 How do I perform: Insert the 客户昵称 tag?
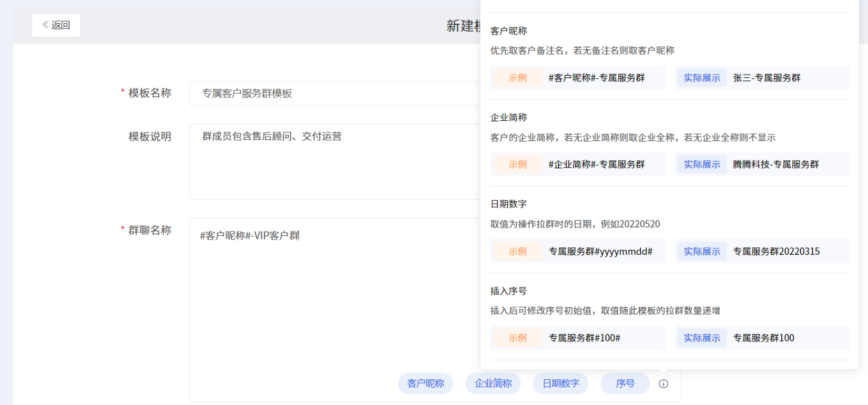425,383
